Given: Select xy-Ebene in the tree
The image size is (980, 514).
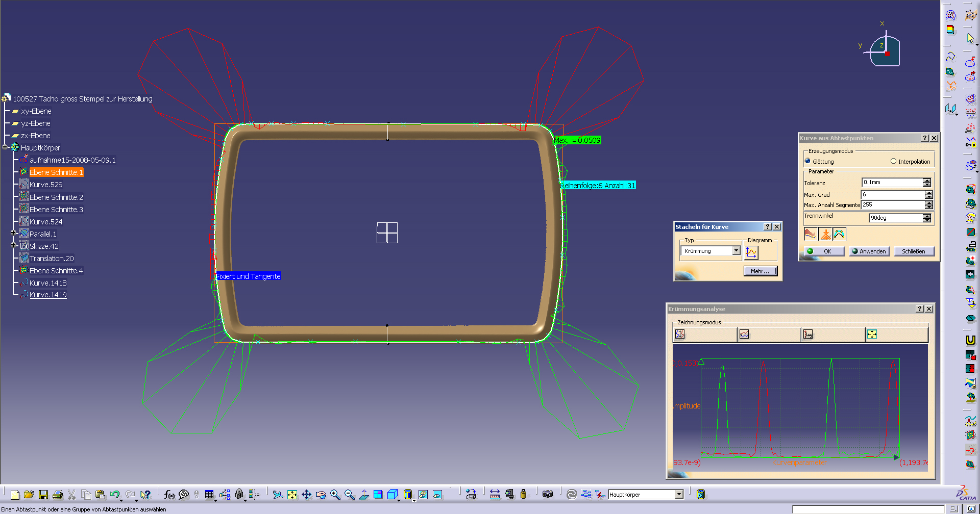Looking at the screenshot, I should (x=36, y=111).
